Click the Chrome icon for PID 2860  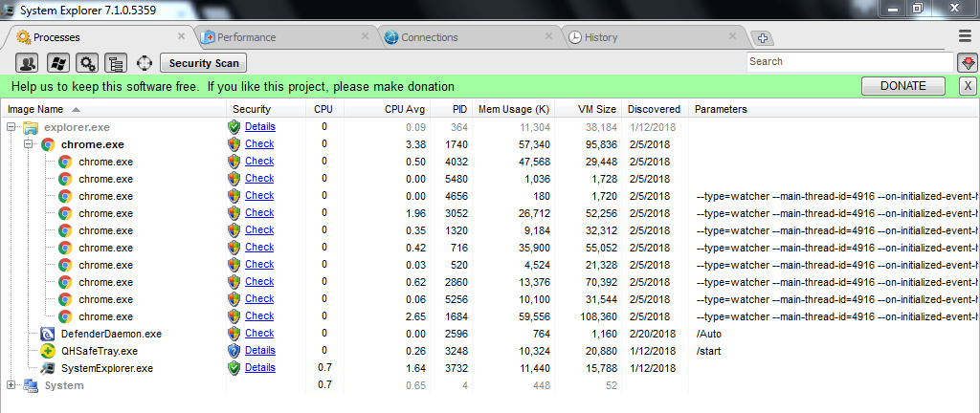coord(65,283)
